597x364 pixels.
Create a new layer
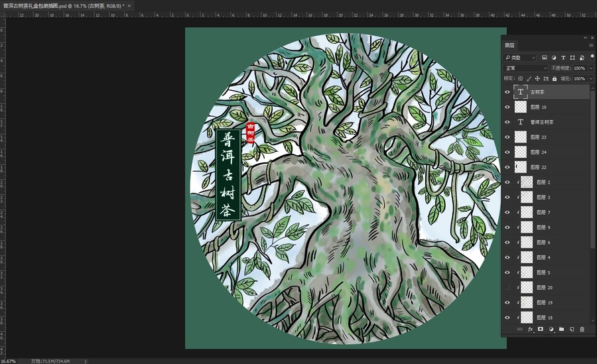coord(572,330)
